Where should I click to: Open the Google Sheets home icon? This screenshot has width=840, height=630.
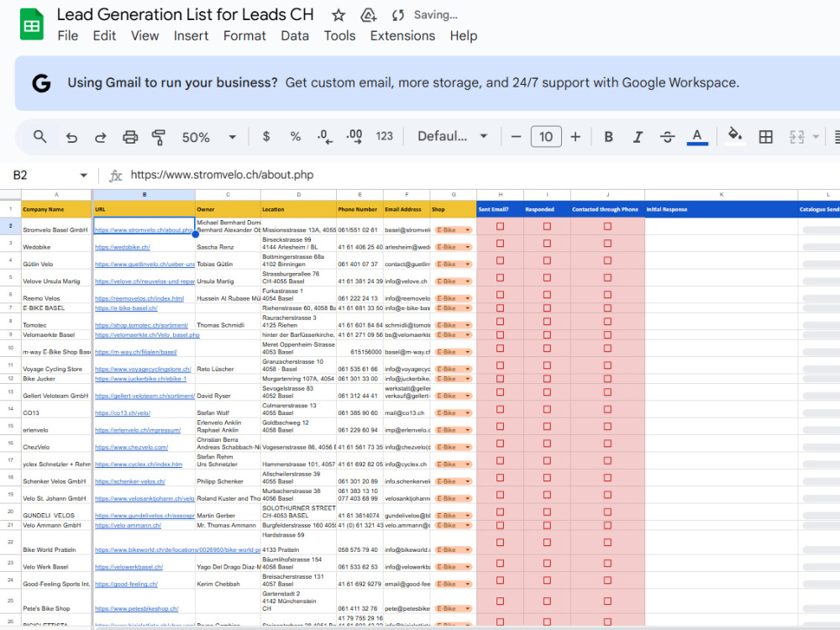(32, 24)
